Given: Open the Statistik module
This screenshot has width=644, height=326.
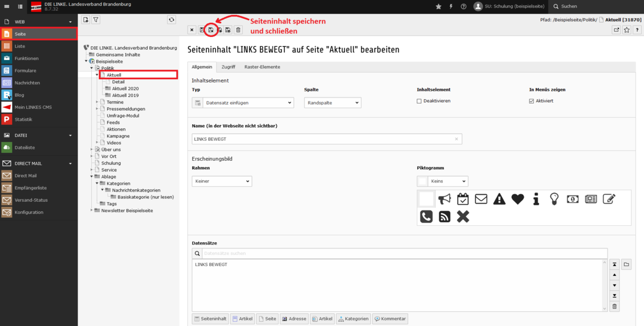Looking at the screenshot, I should click(39, 120).
